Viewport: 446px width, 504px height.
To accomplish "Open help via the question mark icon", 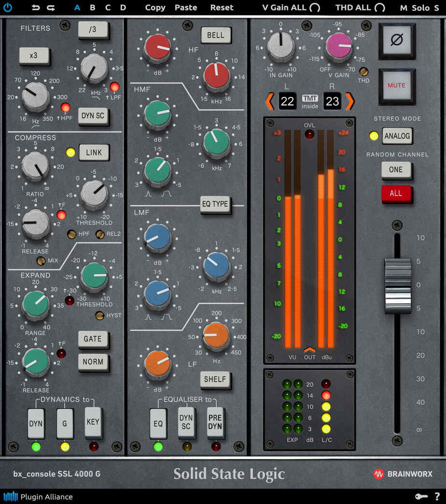I will pyautogui.click(x=437, y=496).
